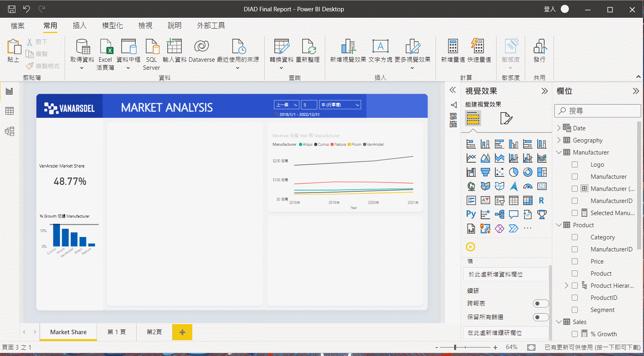Add a new report page

(x=182, y=332)
